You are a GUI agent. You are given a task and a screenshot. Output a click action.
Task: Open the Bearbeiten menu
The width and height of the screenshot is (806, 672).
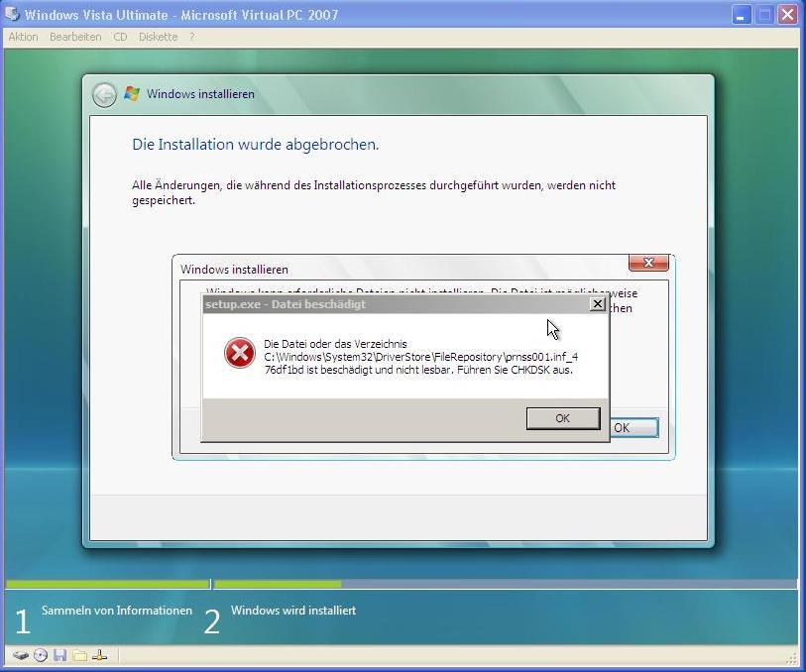click(x=75, y=37)
